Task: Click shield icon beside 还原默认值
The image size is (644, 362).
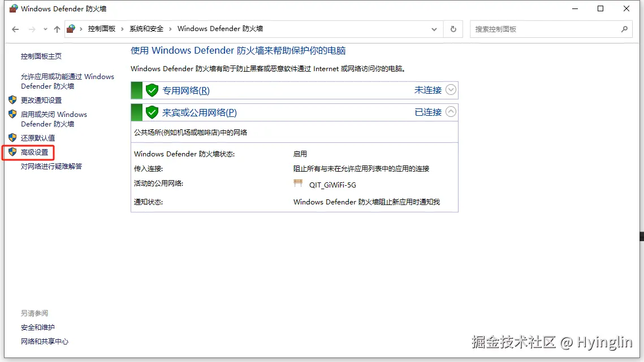Action: pyautogui.click(x=12, y=137)
